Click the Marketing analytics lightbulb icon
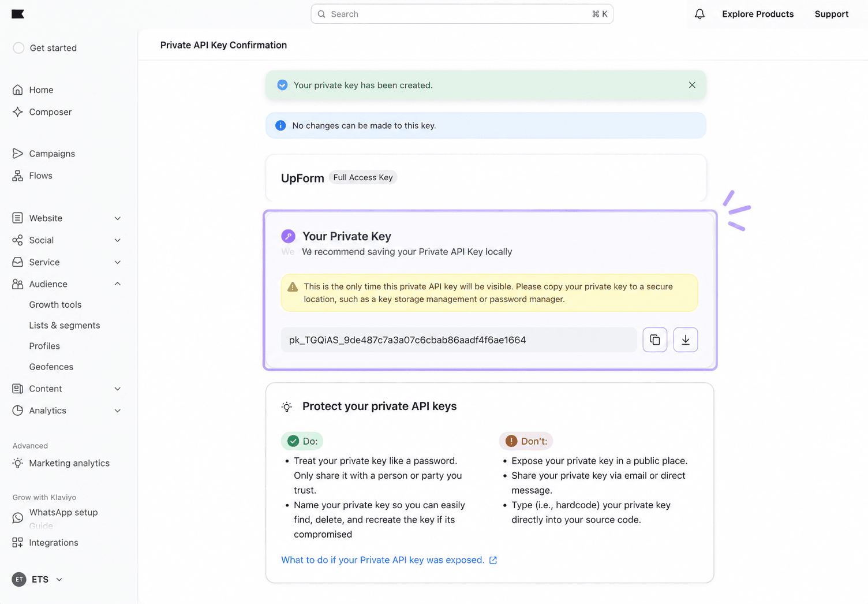The width and height of the screenshot is (868, 604). tap(18, 463)
